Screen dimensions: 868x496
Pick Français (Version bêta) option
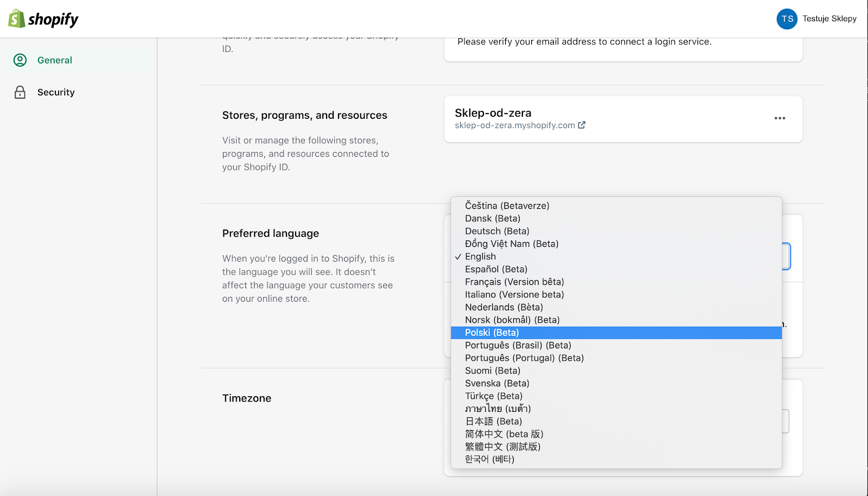pyautogui.click(x=616, y=282)
